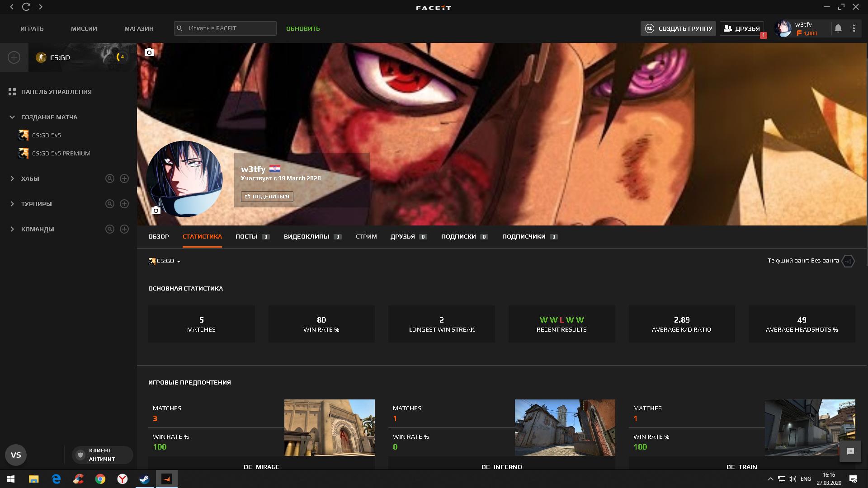Open the chat bubble icon
Screen dimensions: 868x488
[x=850, y=451]
